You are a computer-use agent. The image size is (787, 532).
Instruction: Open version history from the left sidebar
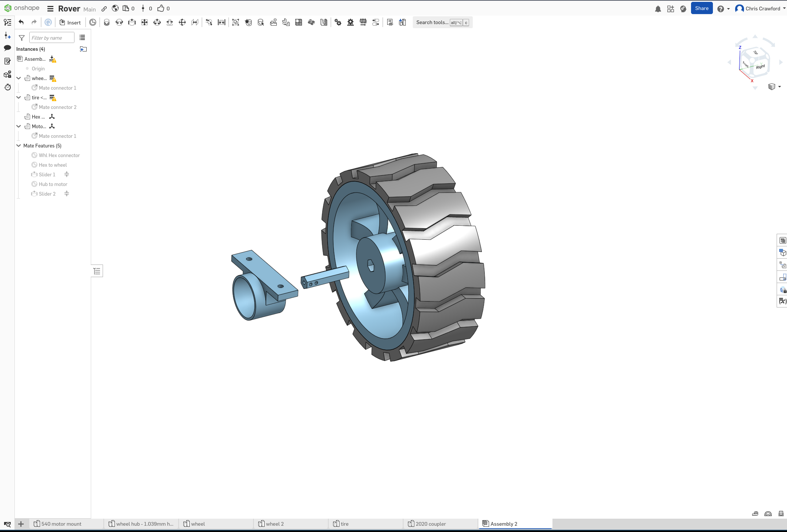[x=7, y=87]
